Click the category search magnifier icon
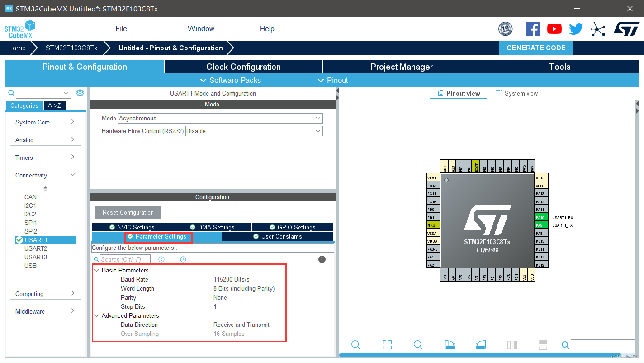Image resolution: width=644 pixels, height=363 pixels. [12, 93]
